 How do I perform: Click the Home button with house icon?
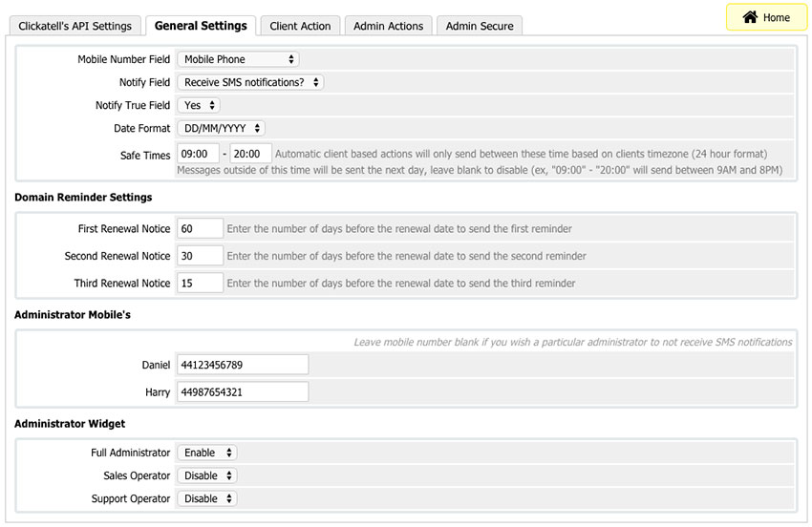[766, 17]
